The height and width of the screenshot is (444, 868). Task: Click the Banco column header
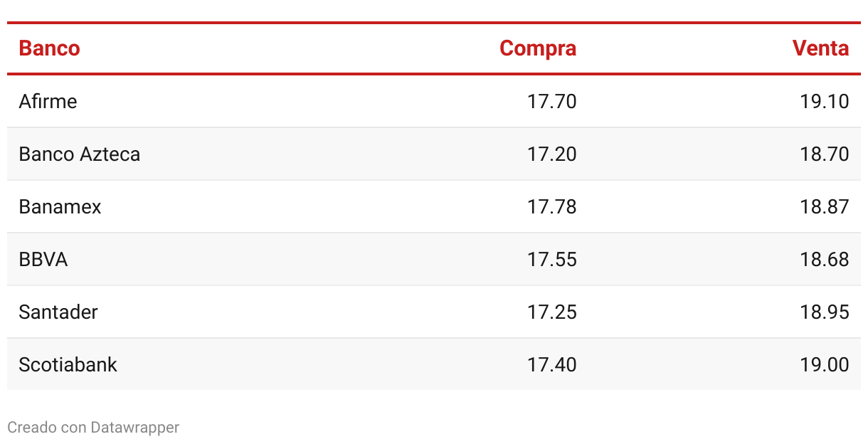(49, 48)
